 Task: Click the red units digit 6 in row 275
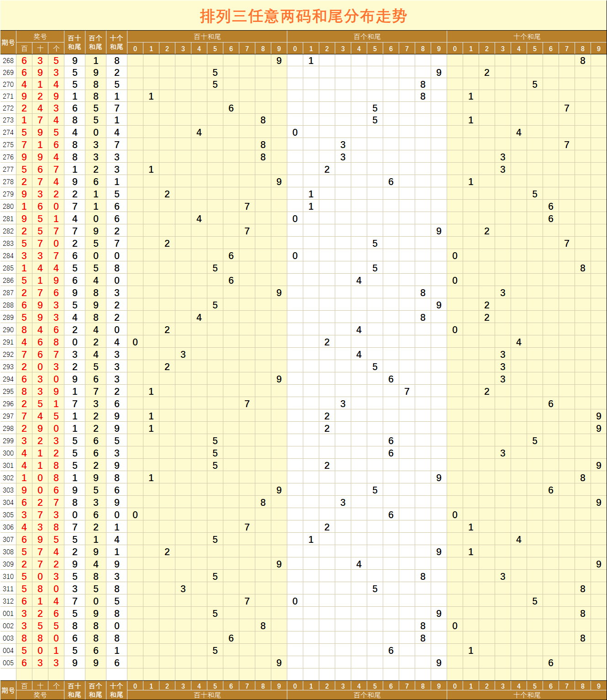pyautogui.click(x=56, y=145)
